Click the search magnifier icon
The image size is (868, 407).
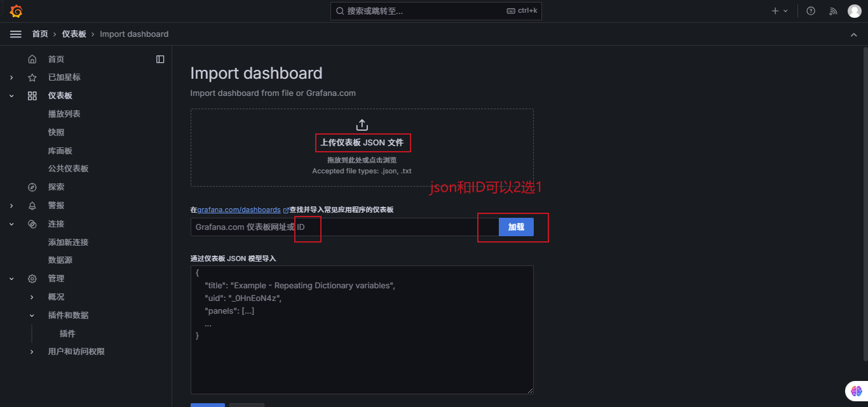(340, 11)
